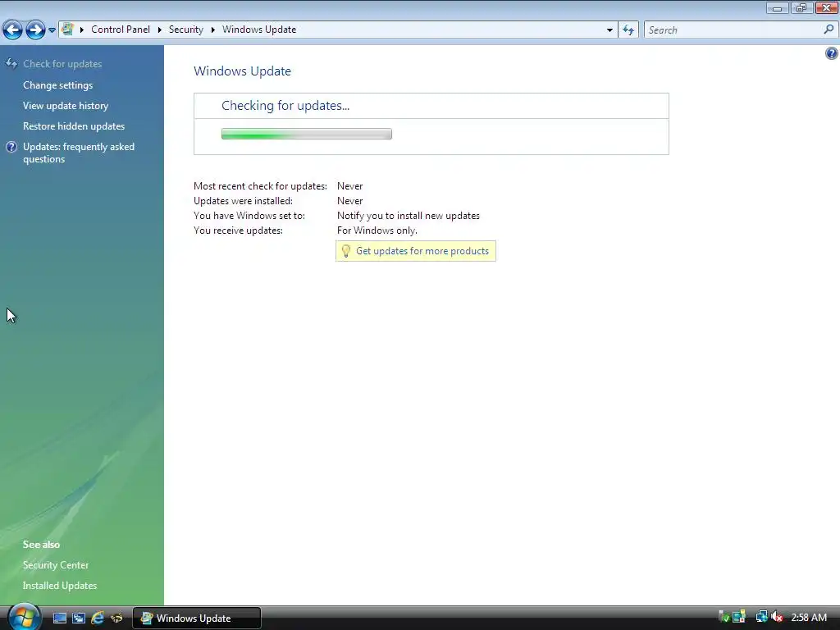Image resolution: width=840 pixels, height=630 pixels.
Task: Go back with the Back arrow button
Action: 13,30
